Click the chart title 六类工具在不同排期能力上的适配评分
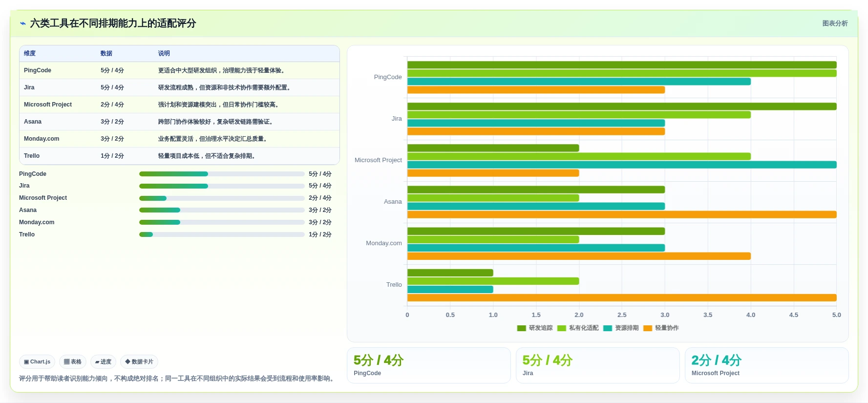 [x=113, y=23]
